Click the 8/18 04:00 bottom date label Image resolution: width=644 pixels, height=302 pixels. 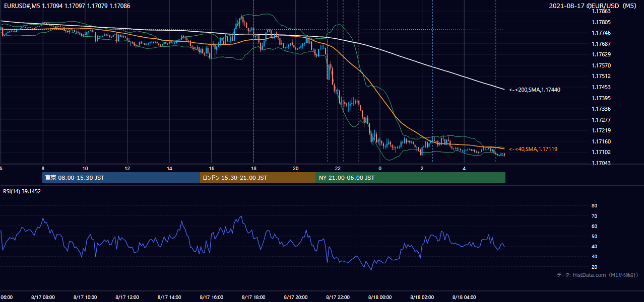(464, 297)
